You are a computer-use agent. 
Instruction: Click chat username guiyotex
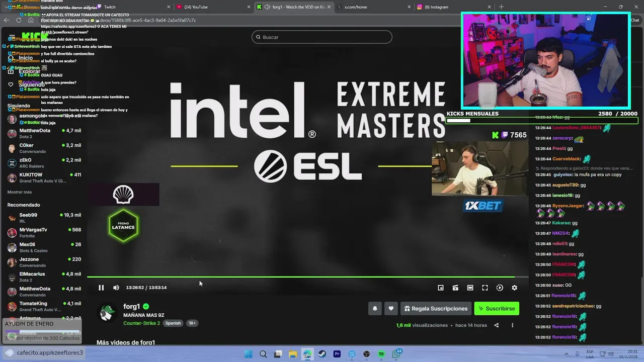(562, 174)
